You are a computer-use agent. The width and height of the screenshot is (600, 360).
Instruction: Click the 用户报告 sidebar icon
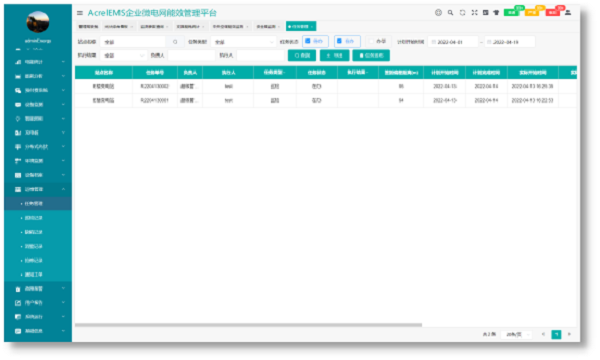coord(18,303)
